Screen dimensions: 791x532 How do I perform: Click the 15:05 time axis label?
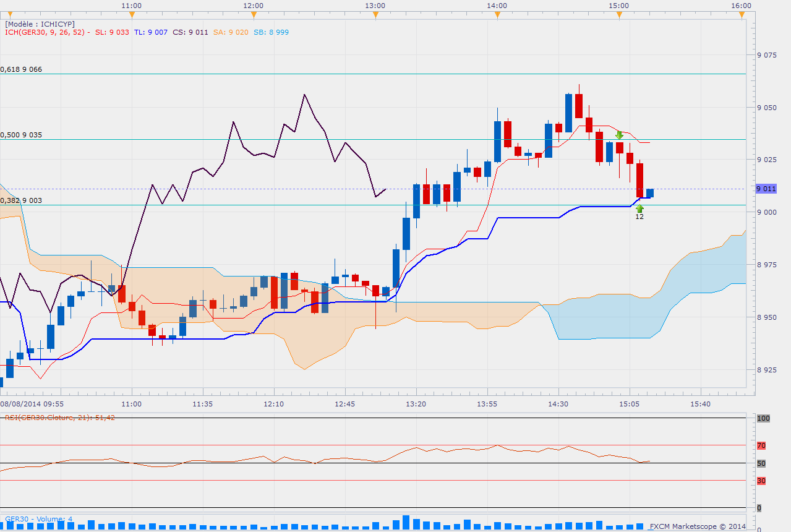tap(630, 403)
